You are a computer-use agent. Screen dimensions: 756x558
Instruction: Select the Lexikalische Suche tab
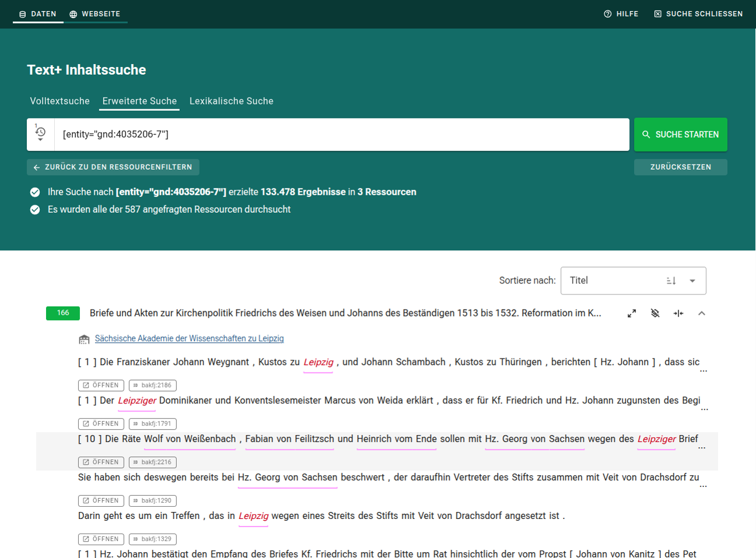point(232,101)
